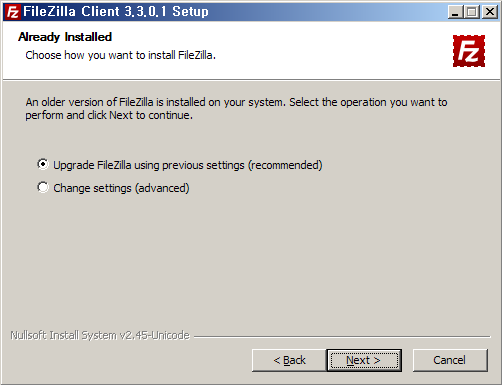This screenshot has width=502, height=385.
Task: Close the setup window with X
Action: coord(490,12)
